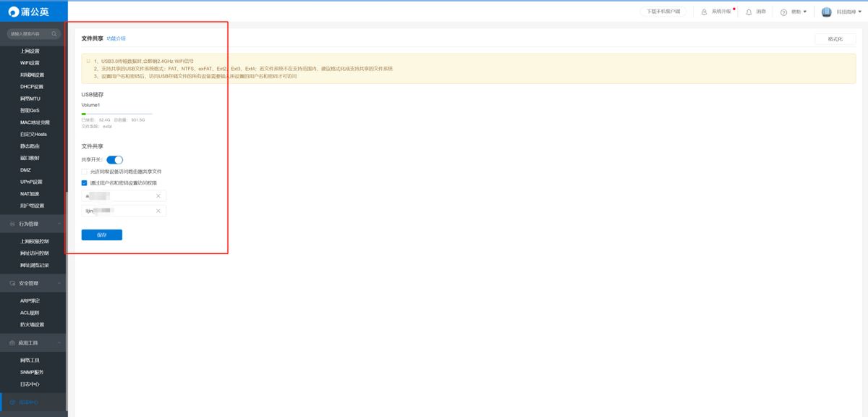The height and width of the screenshot is (417, 868).
Task: Click the Volume1 label
Action: click(x=90, y=105)
